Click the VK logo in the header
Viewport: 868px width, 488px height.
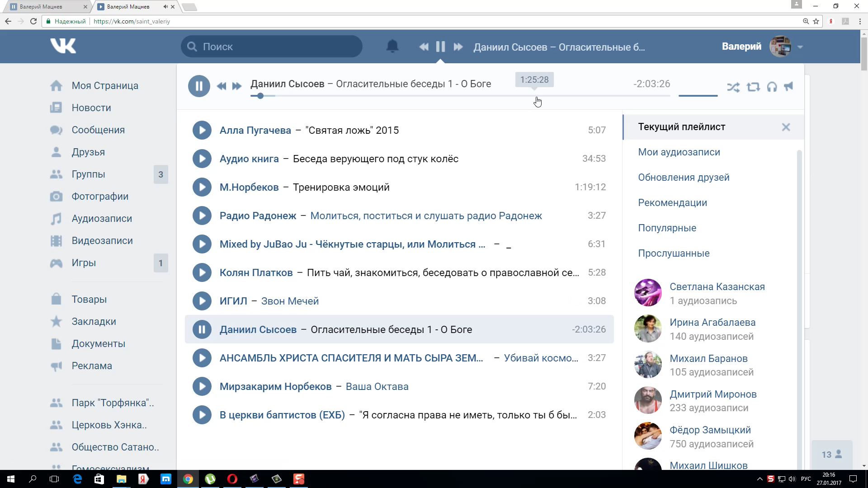[x=63, y=46]
